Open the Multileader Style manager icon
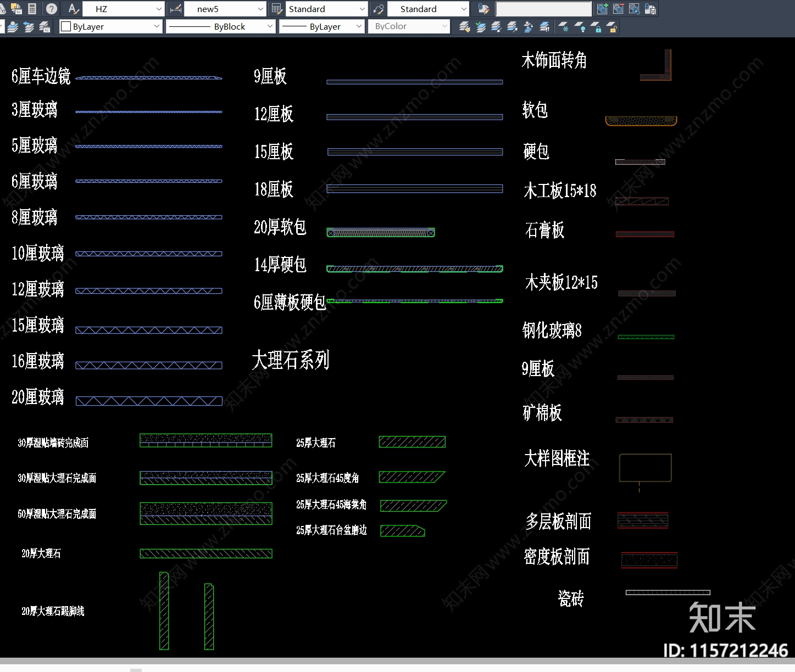The image size is (795, 672). pyautogui.click(x=379, y=9)
